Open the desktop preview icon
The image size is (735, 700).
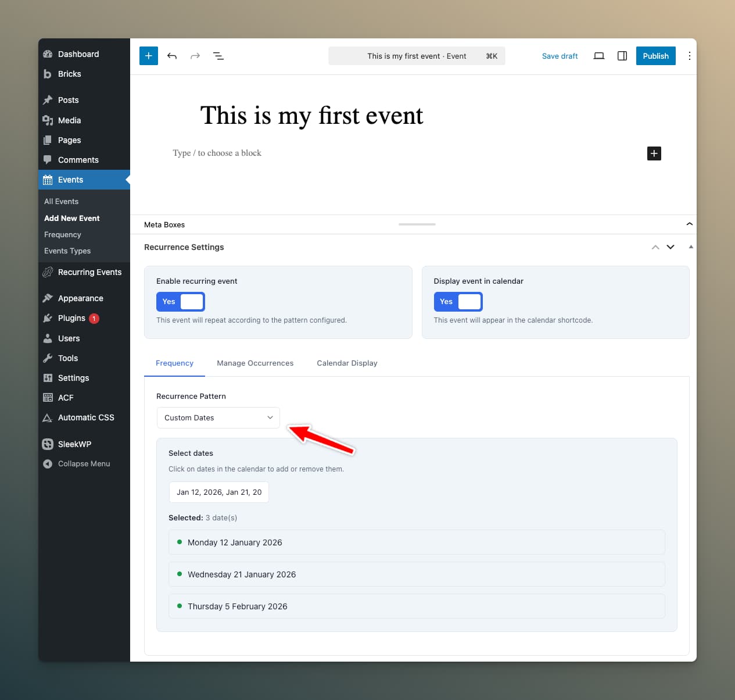click(598, 56)
